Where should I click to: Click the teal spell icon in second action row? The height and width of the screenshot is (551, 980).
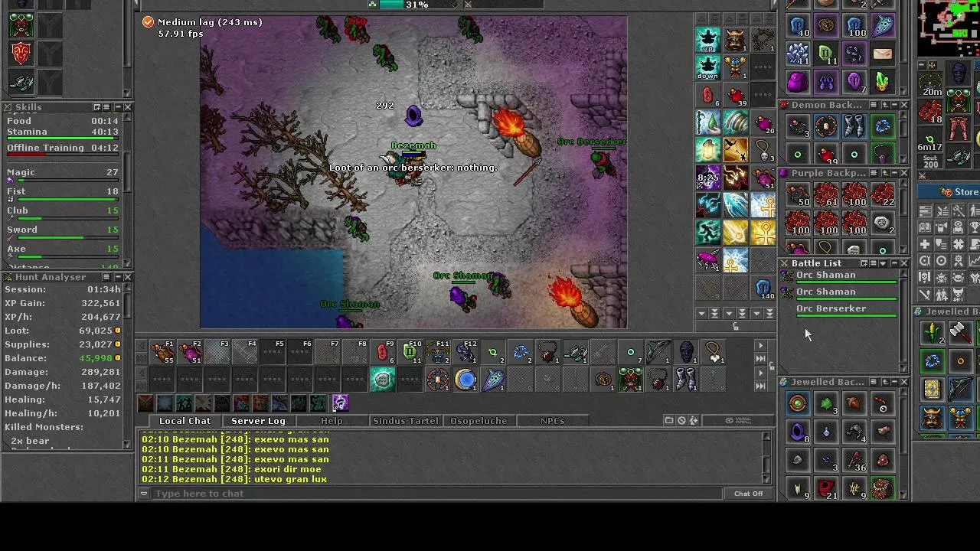coord(383,380)
